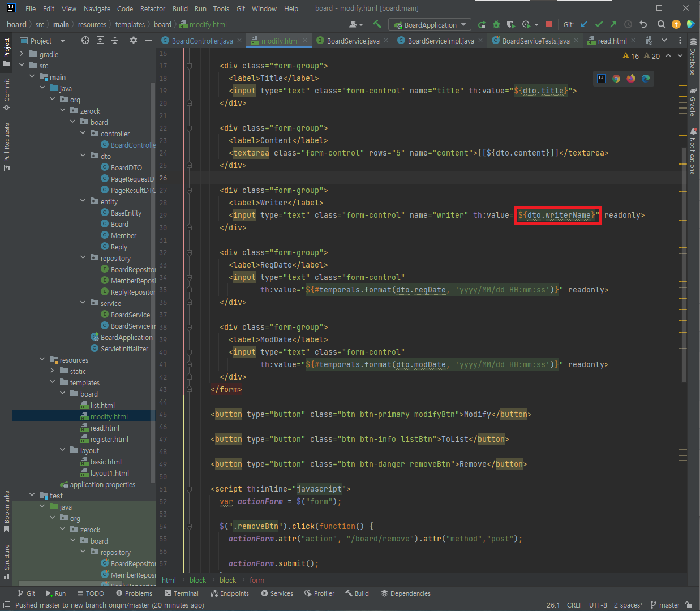Click the UTF-8 encoding status entry
Screen dimensions: 700x611
click(598, 605)
